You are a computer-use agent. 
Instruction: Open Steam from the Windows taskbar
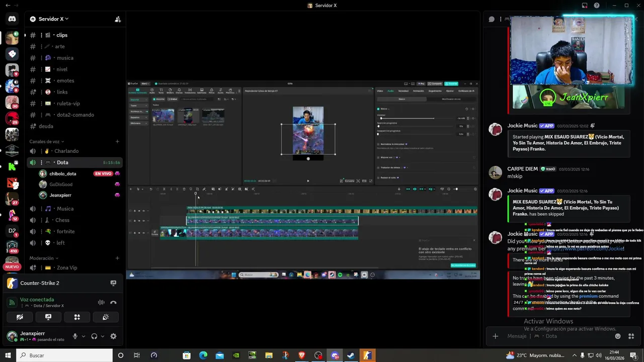click(351, 355)
